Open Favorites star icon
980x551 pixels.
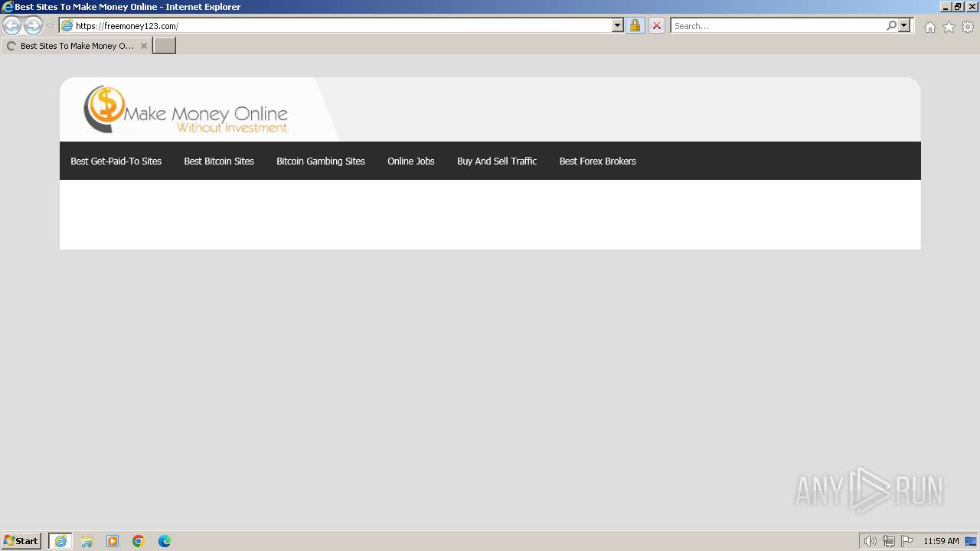[949, 27]
